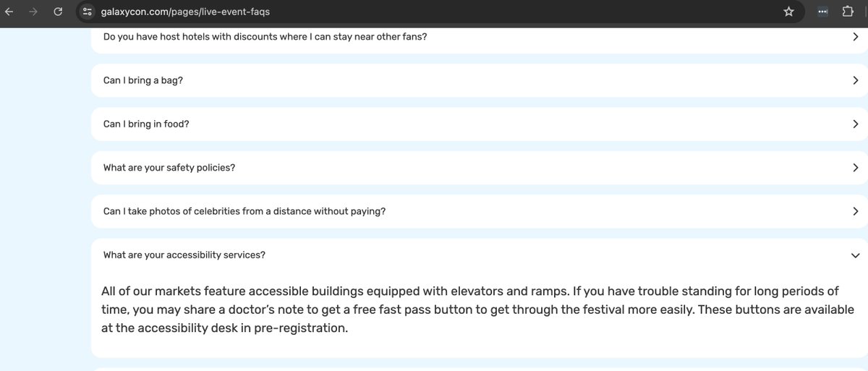Go back to the previous page

click(x=9, y=12)
